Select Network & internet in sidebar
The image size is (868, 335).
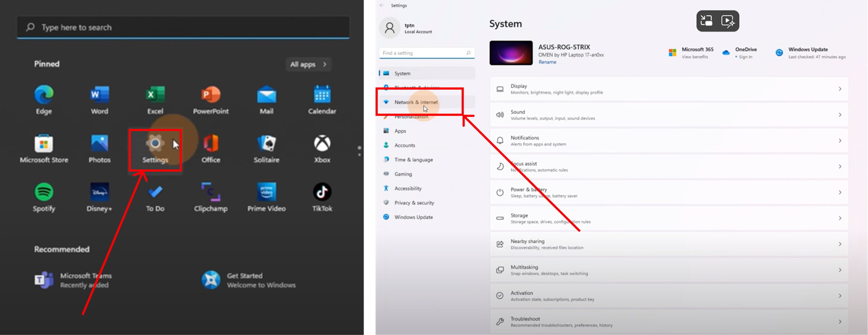pos(416,102)
